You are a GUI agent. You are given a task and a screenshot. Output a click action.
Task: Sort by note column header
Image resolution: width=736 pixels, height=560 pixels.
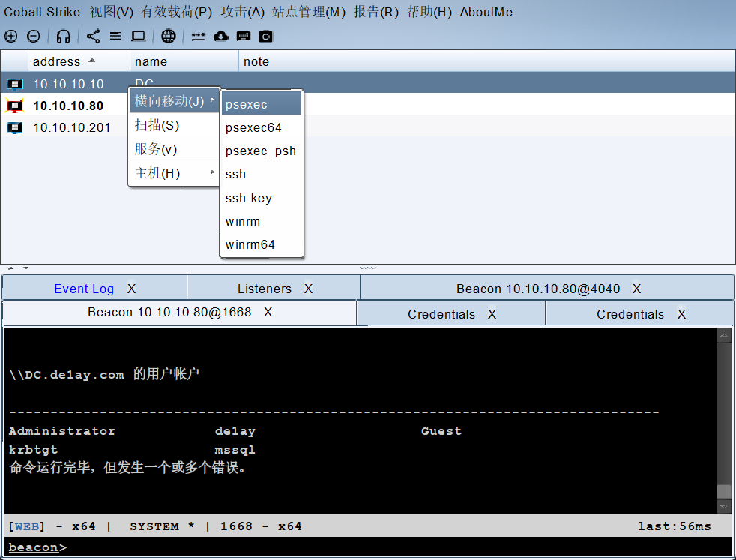click(487, 61)
